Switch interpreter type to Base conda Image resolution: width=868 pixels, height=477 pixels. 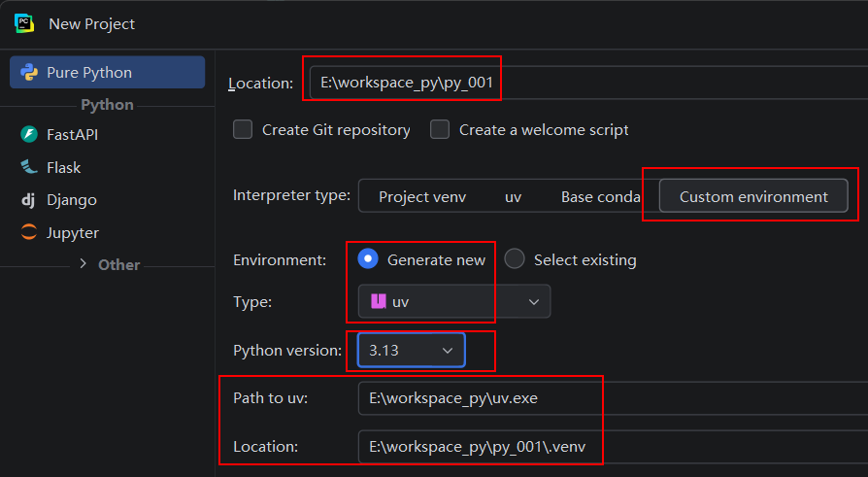click(x=601, y=196)
